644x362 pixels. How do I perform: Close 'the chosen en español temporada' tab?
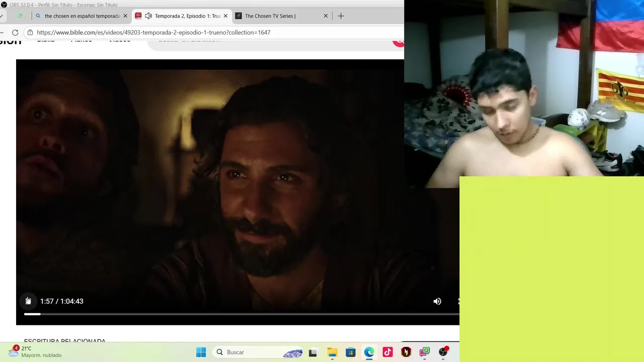click(x=125, y=16)
